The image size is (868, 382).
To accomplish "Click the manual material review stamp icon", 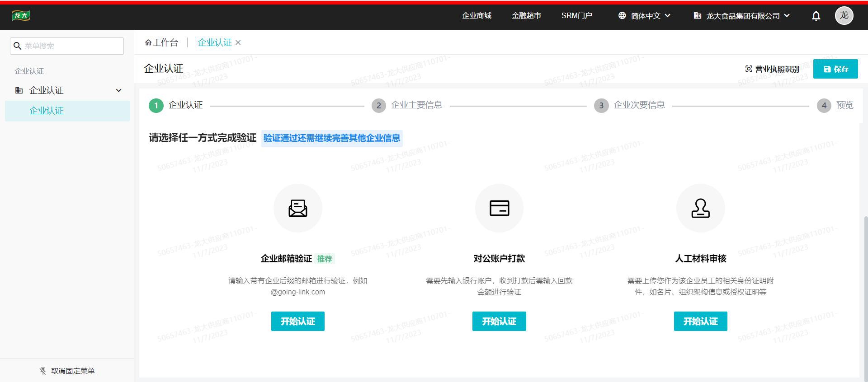I will [700, 208].
